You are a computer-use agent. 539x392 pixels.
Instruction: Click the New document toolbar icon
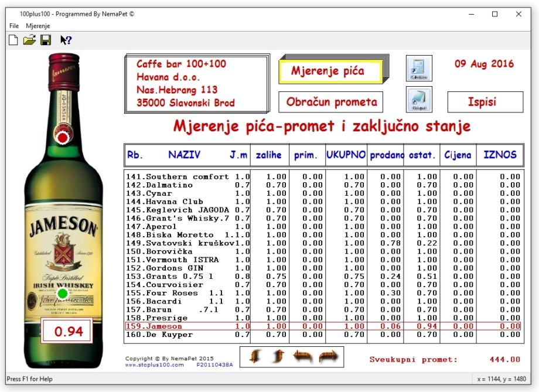[x=13, y=40]
